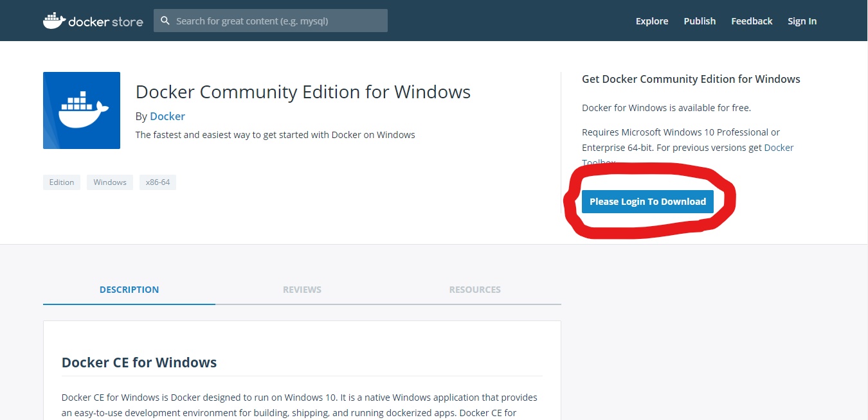Screen dimensions: 868x420
Task: Follow the Docker Toolbox link
Action: (x=779, y=148)
